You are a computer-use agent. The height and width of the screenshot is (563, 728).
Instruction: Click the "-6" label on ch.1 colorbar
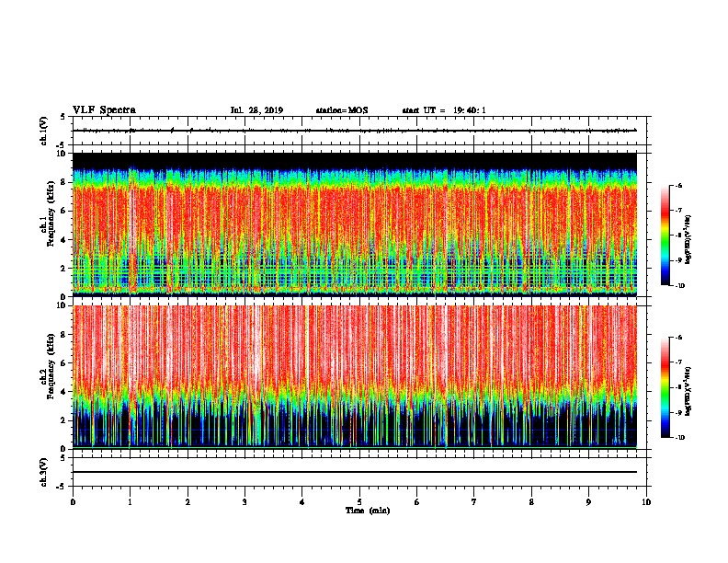point(678,186)
